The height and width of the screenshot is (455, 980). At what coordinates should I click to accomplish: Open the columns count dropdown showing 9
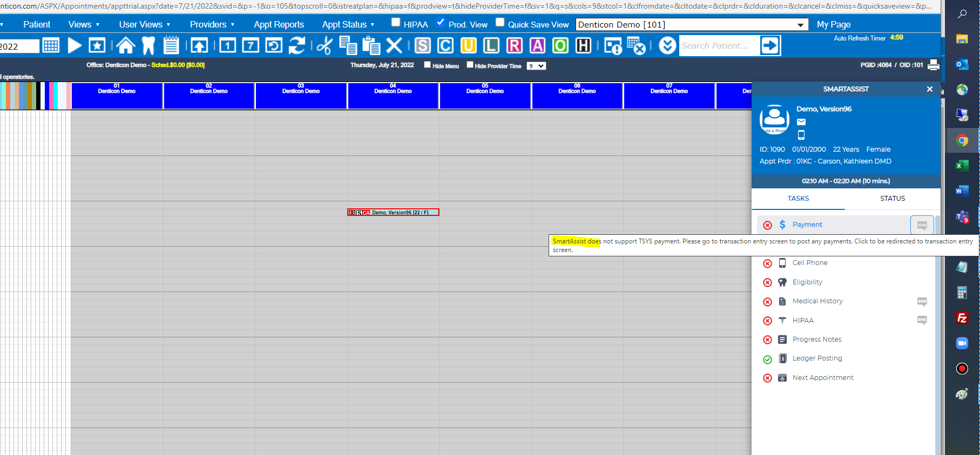[x=536, y=66]
